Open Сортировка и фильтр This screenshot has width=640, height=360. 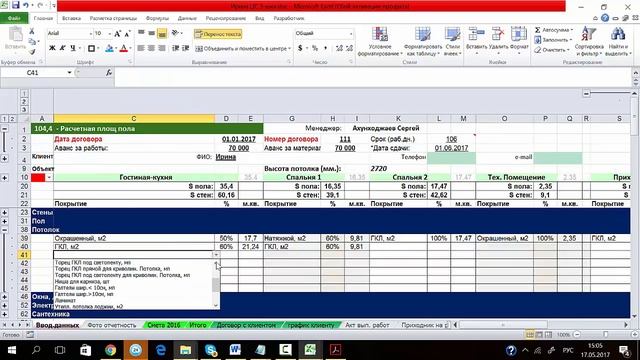click(x=589, y=42)
